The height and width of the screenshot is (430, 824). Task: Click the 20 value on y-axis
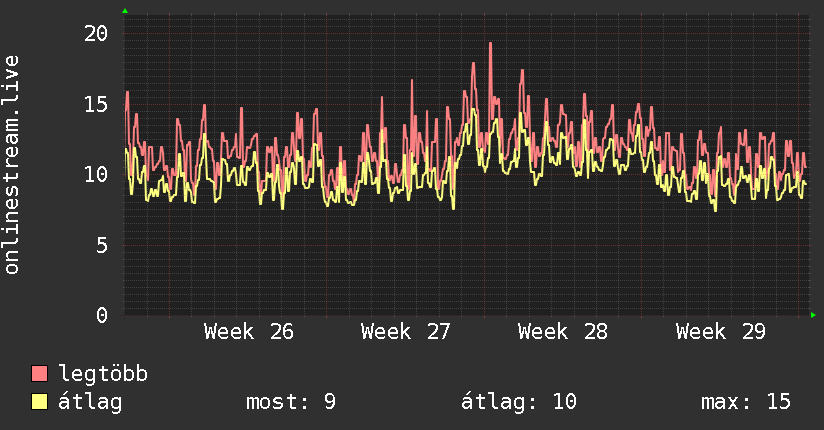[x=96, y=34]
